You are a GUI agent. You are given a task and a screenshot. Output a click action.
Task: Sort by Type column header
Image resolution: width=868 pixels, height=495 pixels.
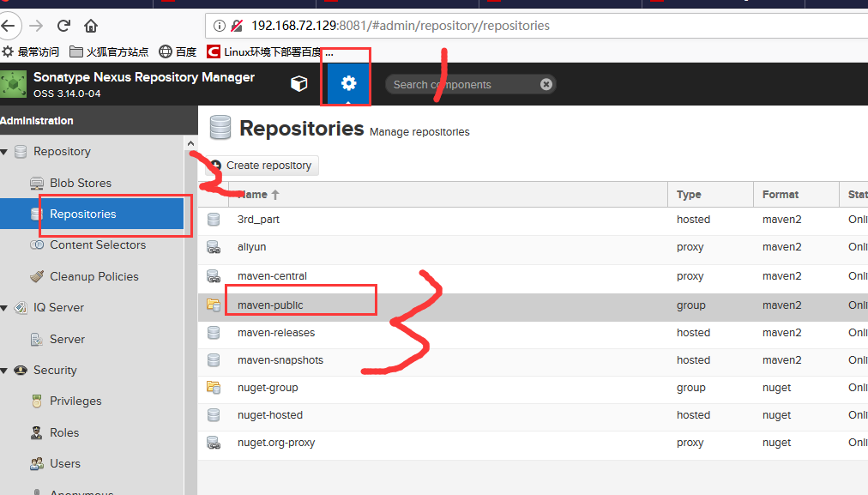[711, 195]
